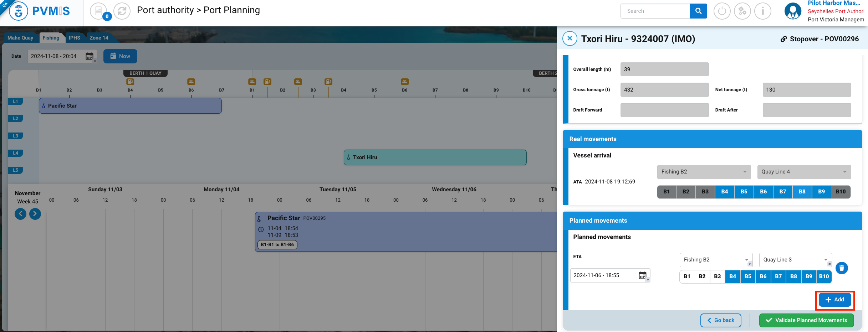The image size is (868, 332).
Task: Open the Quay Line 4 dropdown
Action: pos(804,172)
